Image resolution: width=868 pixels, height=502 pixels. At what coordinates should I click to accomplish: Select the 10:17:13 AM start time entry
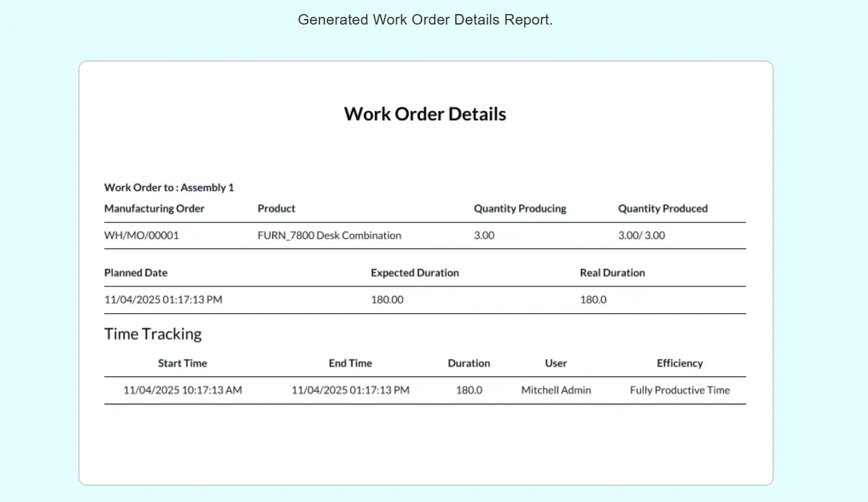click(183, 390)
